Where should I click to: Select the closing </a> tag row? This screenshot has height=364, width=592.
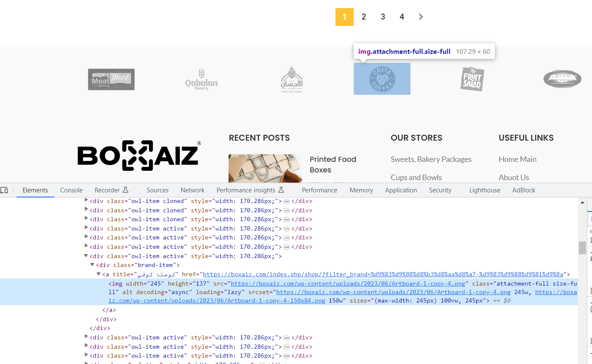tap(109, 310)
